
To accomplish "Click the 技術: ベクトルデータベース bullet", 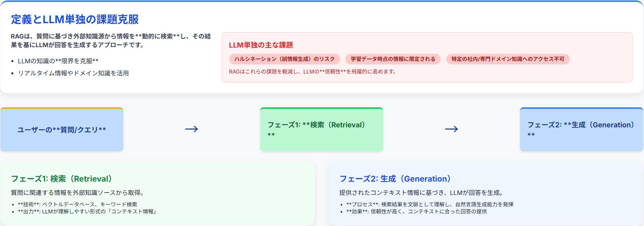I will click(x=77, y=204).
